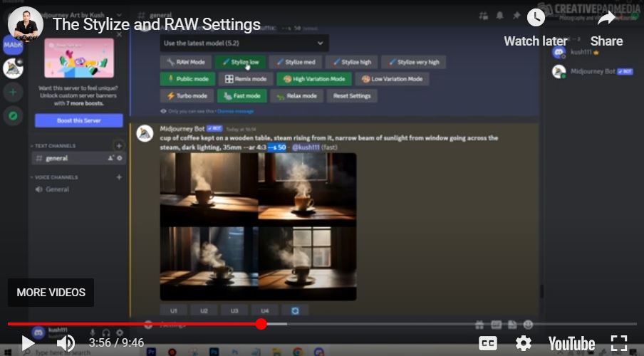The image size is (644, 356).
Task: Enable High Variation Mode
Action: [314, 79]
